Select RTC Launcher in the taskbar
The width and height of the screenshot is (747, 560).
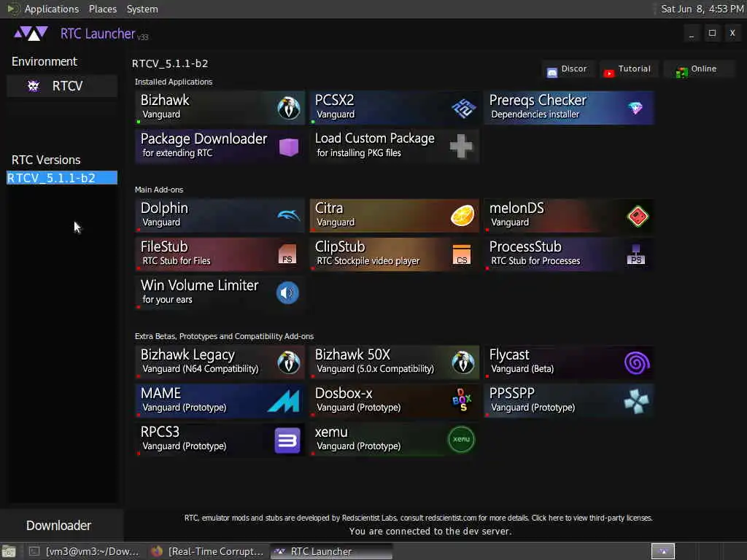332,551
